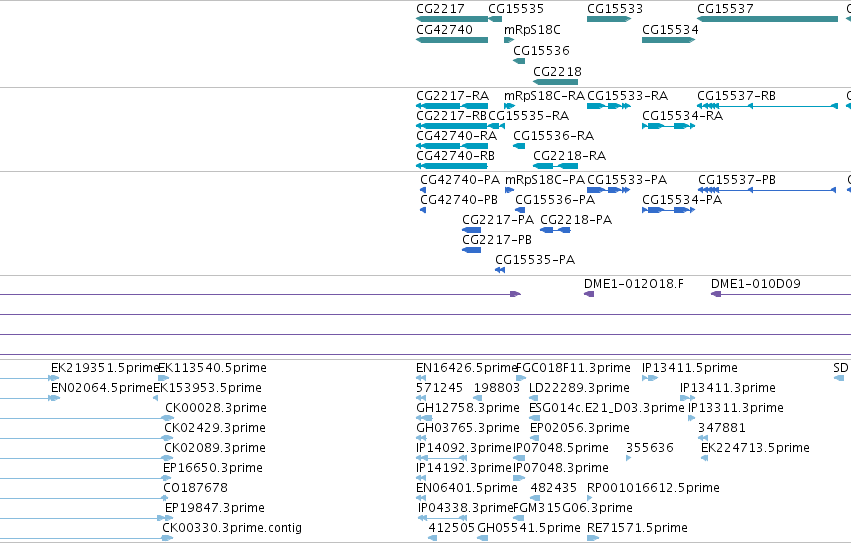This screenshot has width=851, height=543.
Task: Click the IP13311.3prime EST label
Action: 735,408
